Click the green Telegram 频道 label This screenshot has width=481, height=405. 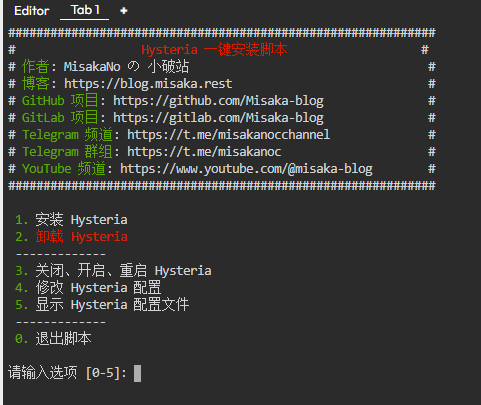68,135
